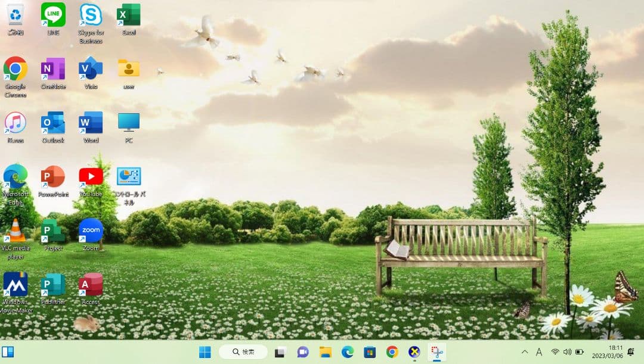Viewport: 644px width, 364px height.
Task: Open iTunes
Action: coord(15,121)
